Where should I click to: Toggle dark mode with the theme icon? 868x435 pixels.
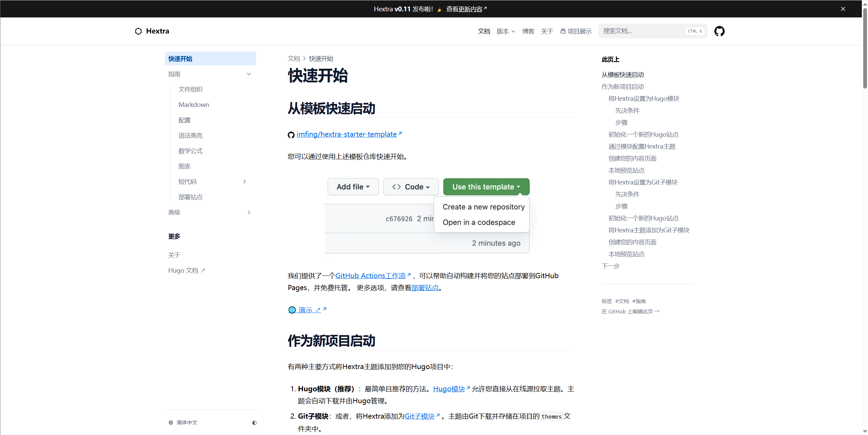pyautogui.click(x=254, y=423)
